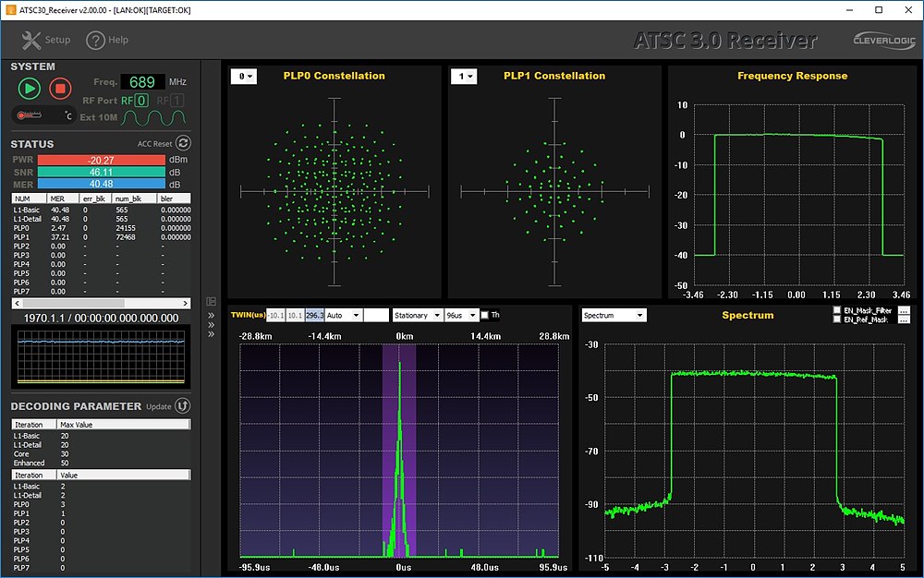924x578 pixels.
Task: Click the status history mini graph
Action: tap(102, 357)
